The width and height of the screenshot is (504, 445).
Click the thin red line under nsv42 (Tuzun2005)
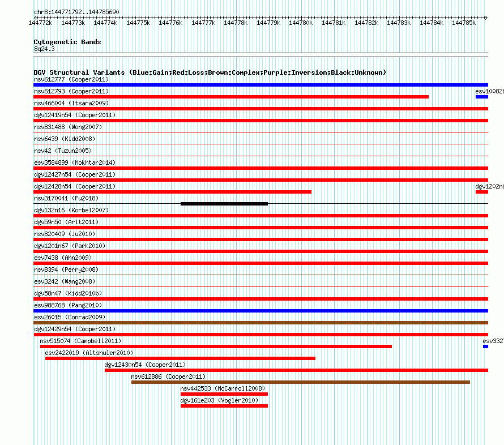(x=260, y=156)
